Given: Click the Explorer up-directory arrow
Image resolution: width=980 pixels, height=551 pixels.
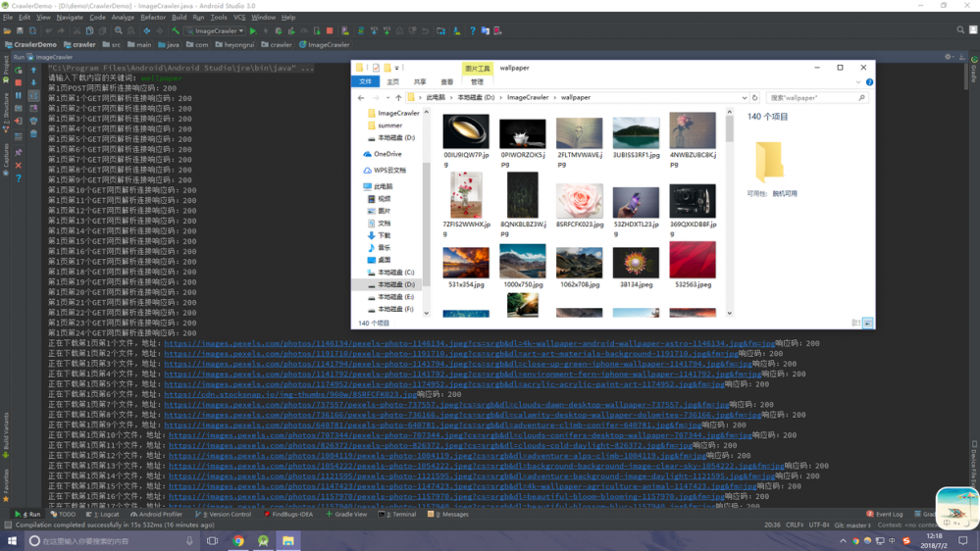Looking at the screenshot, I should click(x=398, y=98).
